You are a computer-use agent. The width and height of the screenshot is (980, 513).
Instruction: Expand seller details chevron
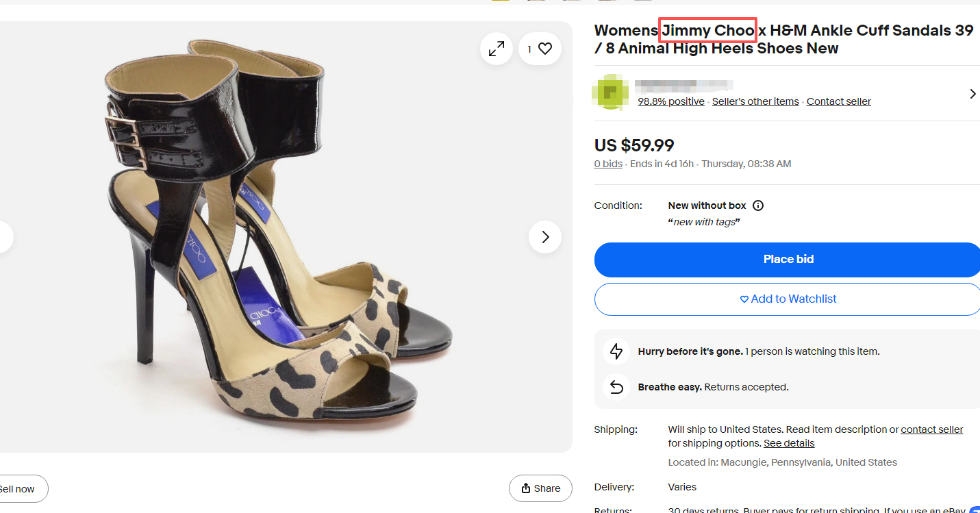(972, 94)
